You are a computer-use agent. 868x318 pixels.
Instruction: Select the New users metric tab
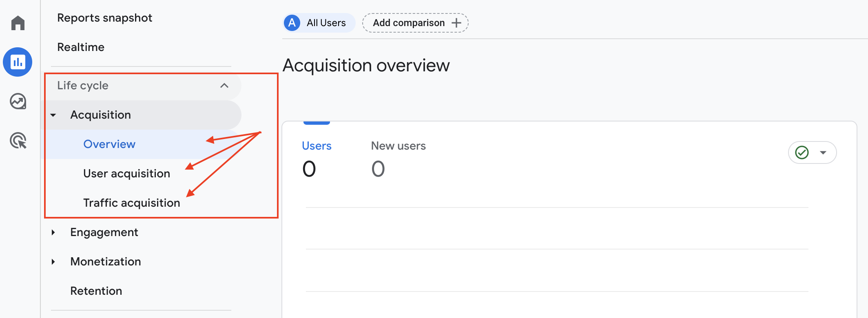398,159
